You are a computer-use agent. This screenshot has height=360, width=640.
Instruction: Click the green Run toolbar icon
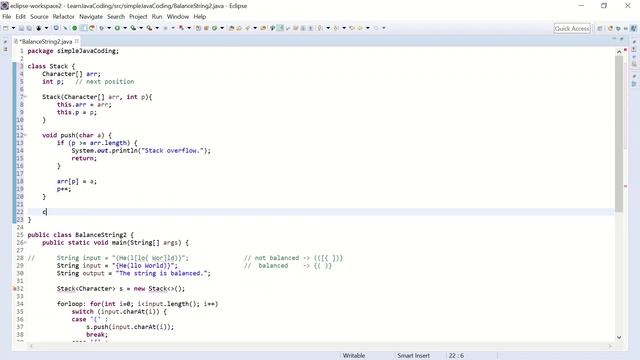(117, 28)
